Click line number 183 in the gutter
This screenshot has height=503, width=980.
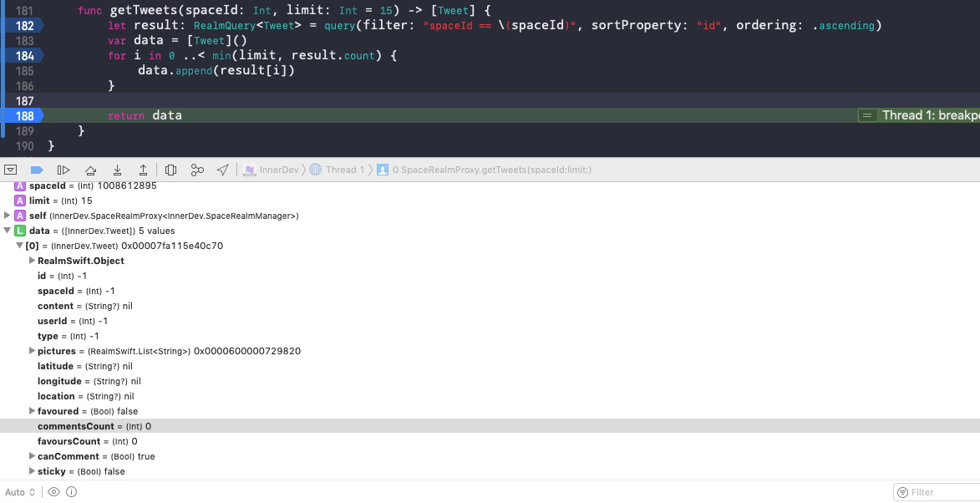pyautogui.click(x=23, y=41)
